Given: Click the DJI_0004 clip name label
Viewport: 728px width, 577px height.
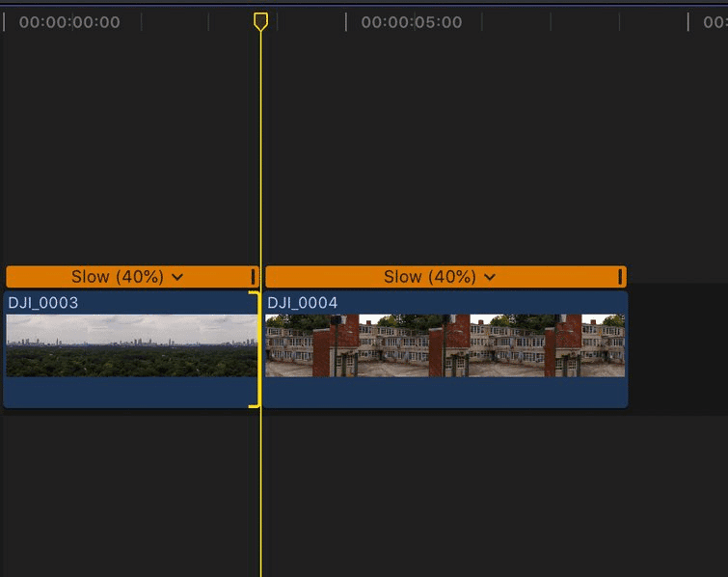Looking at the screenshot, I should pyautogui.click(x=302, y=303).
